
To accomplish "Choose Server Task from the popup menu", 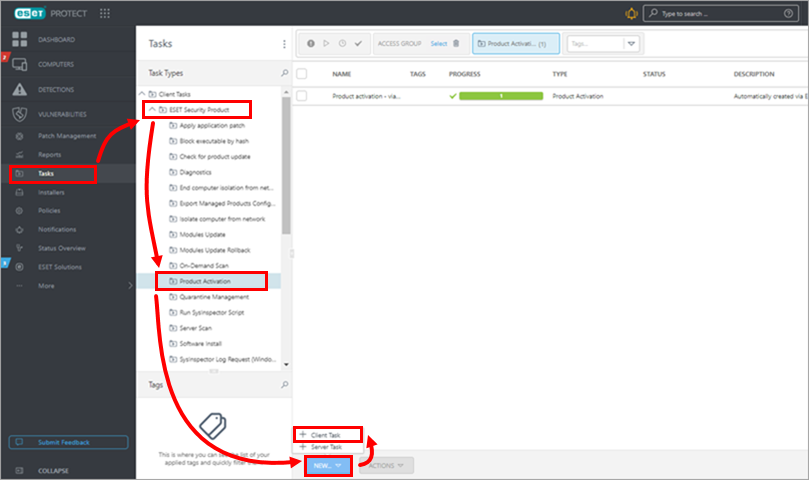I will [x=325, y=446].
